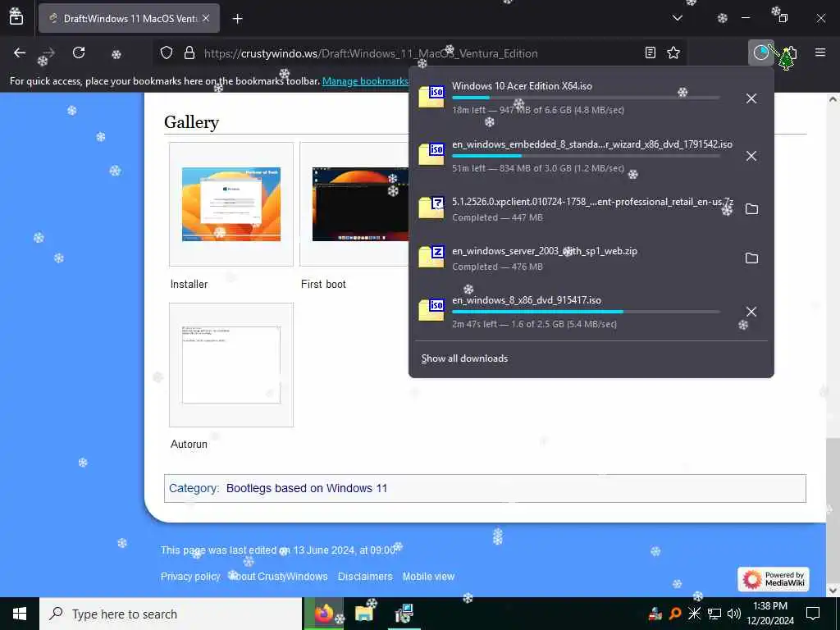Click the page vertical scrollbar up arrow
840x630 pixels.
[x=833, y=99]
